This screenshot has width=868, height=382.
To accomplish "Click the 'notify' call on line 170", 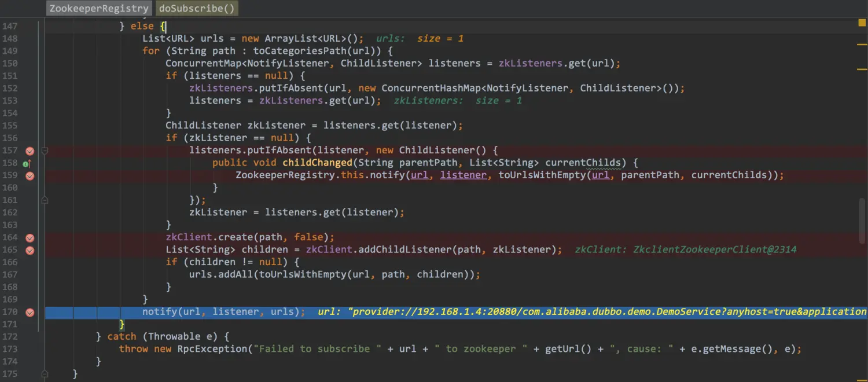I will pyautogui.click(x=160, y=311).
